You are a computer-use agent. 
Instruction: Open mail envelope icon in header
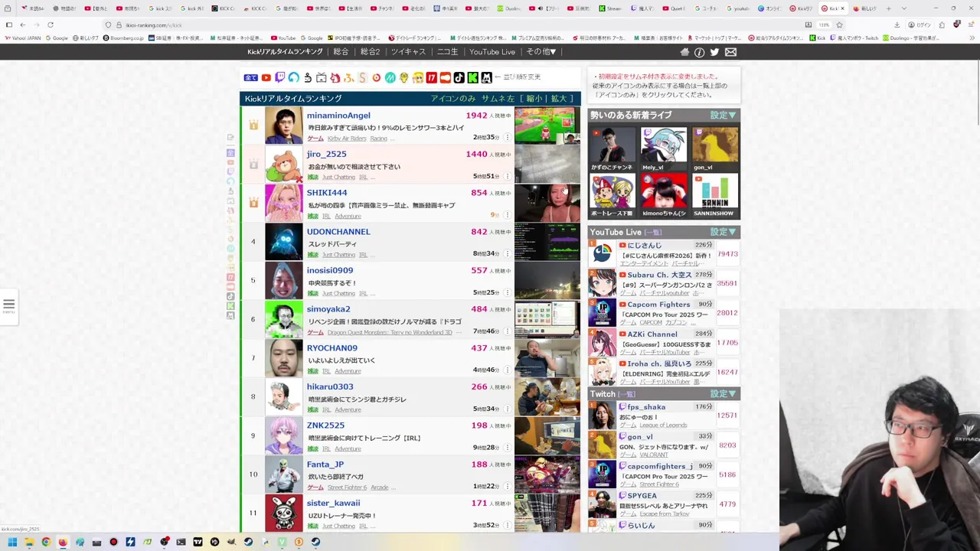(x=730, y=52)
